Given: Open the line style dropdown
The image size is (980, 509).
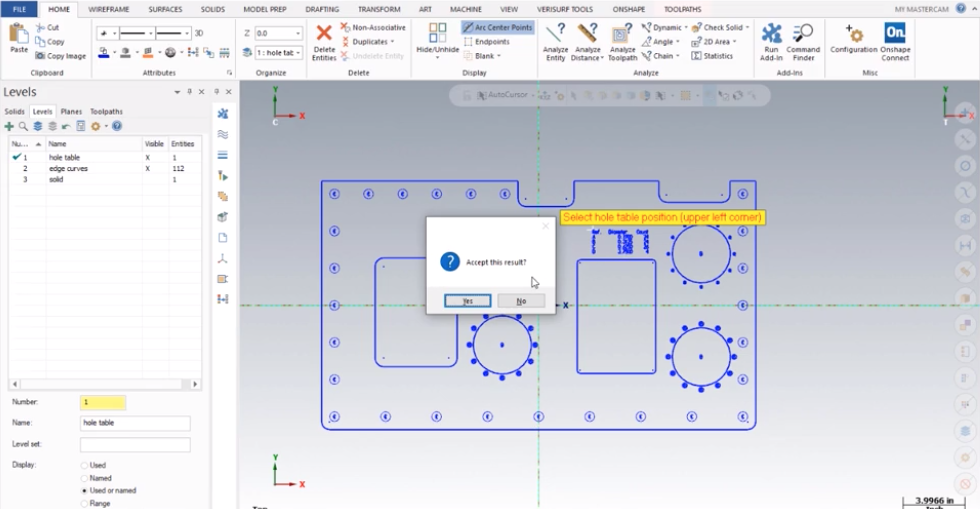Looking at the screenshot, I should 151,33.
